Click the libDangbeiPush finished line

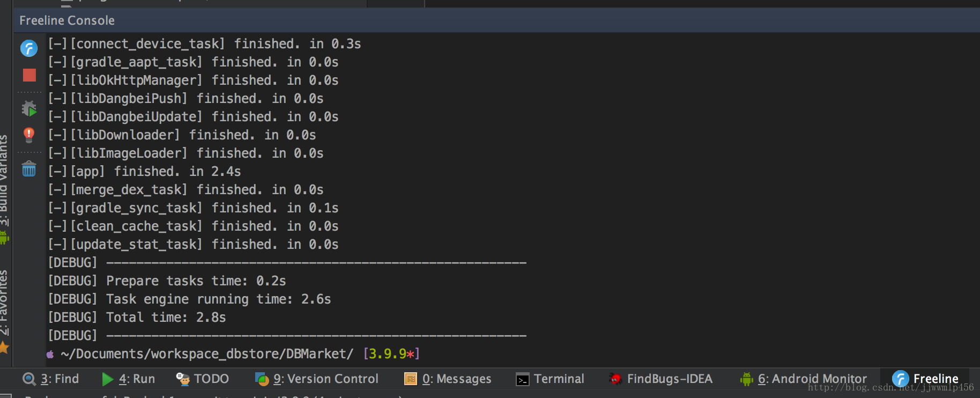click(x=185, y=99)
